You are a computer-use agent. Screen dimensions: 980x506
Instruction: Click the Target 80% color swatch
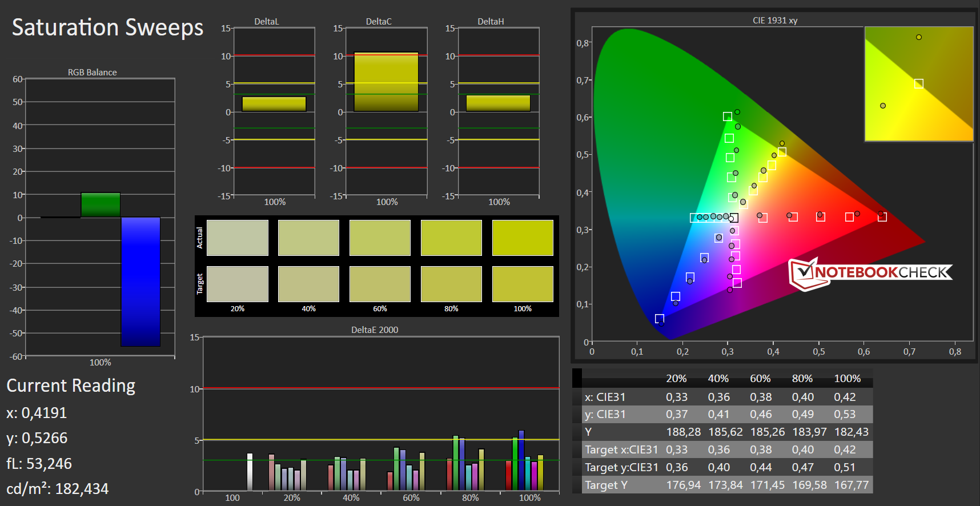[x=451, y=284]
